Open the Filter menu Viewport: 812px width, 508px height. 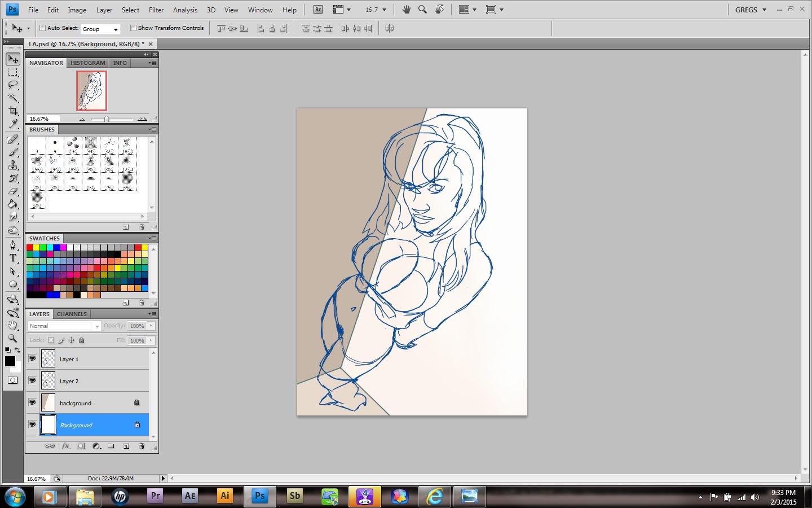pyautogui.click(x=156, y=10)
